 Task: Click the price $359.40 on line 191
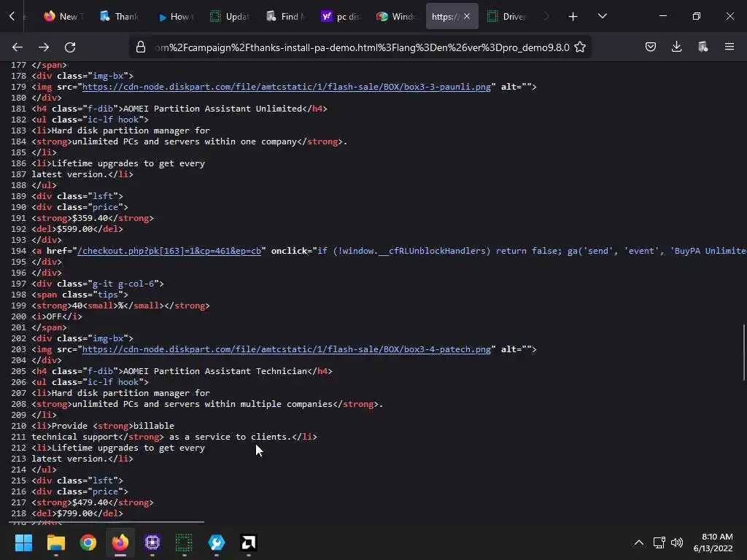pyautogui.click(x=90, y=218)
